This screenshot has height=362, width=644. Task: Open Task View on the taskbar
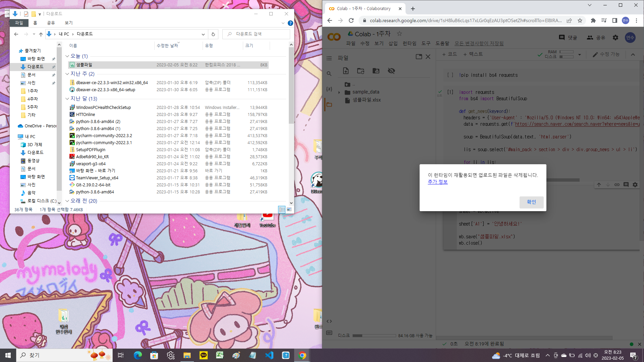pyautogui.click(x=121, y=355)
